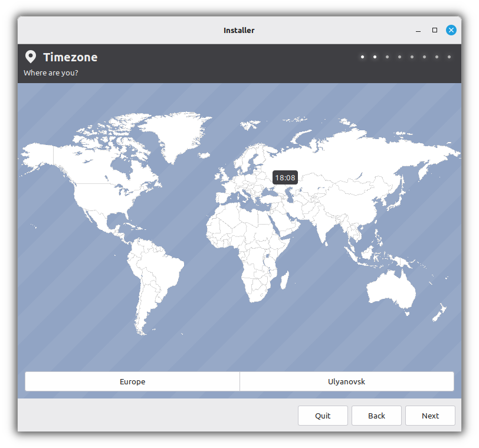The image size is (479, 448).
Task: Select the highlighted second progress dot
Action: (x=375, y=57)
